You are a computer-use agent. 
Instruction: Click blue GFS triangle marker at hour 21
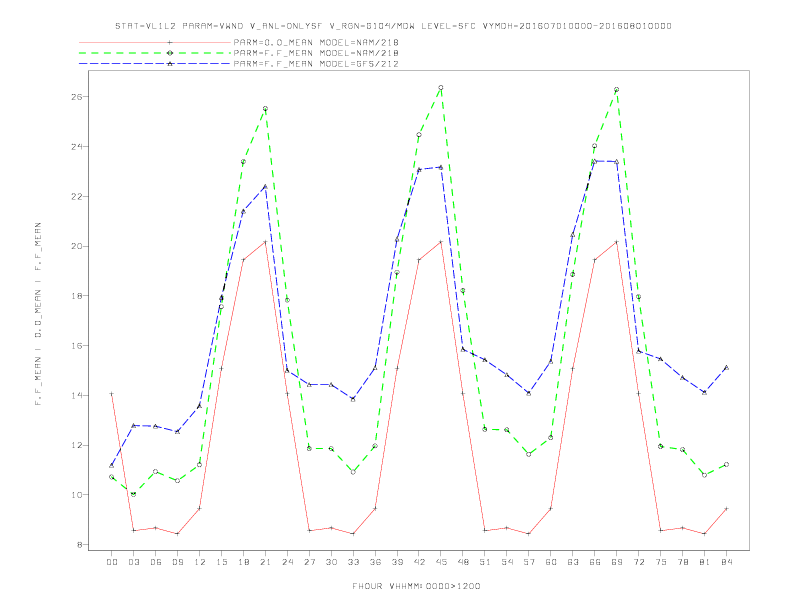265,186
